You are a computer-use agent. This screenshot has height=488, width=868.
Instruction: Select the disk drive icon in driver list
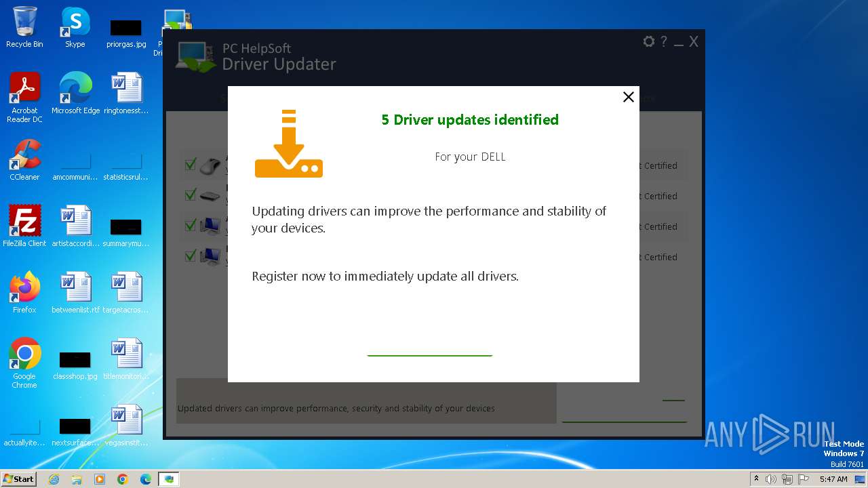point(210,196)
